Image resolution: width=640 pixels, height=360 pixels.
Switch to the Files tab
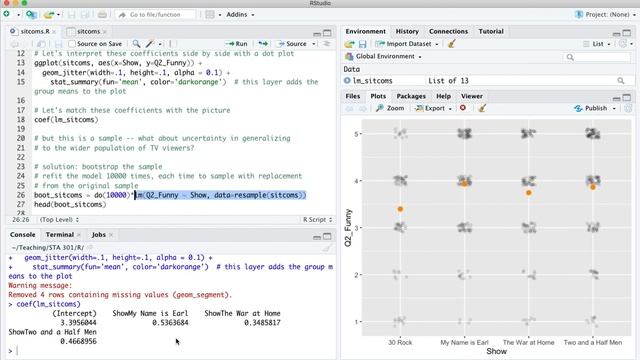click(353, 96)
